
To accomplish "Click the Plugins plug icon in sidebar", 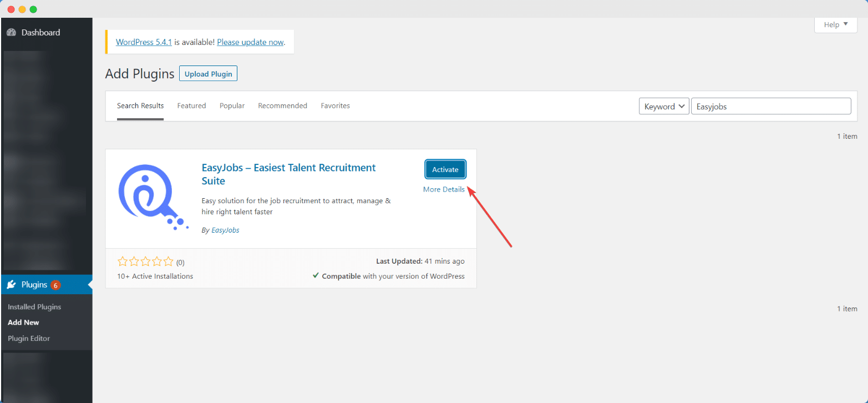I will point(11,285).
